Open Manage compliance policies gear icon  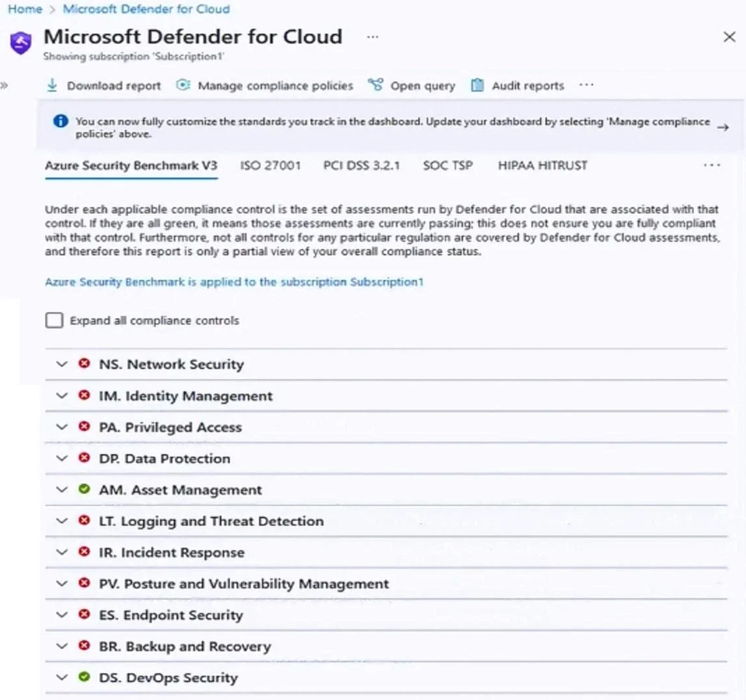click(183, 85)
